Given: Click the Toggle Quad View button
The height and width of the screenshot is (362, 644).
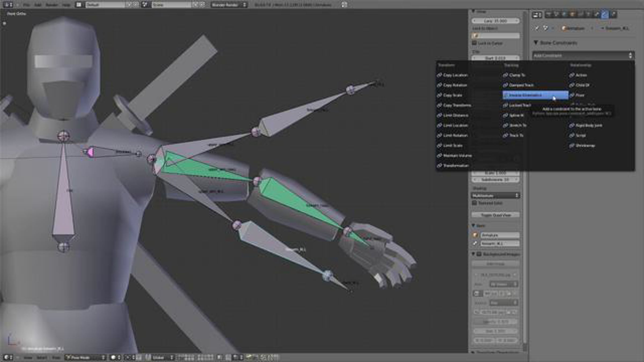Looking at the screenshot, I should point(496,215).
